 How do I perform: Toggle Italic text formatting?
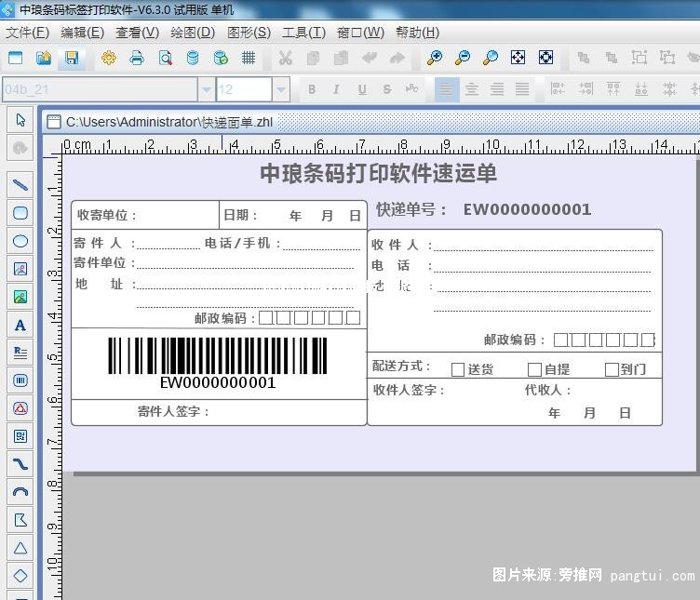(336, 89)
